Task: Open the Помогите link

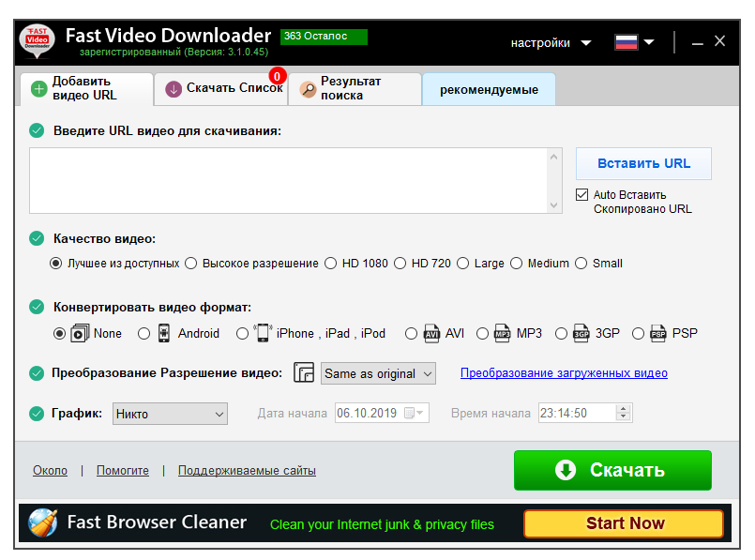Action: coord(123,471)
